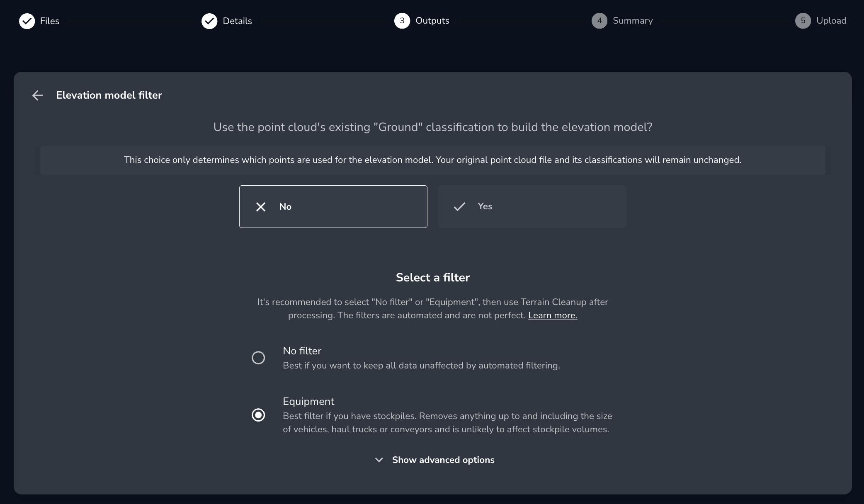Viewport: 864px width, 504px height.
Task: Click the back arrow beside Elevation model filter
Action: tap(37, 95)
